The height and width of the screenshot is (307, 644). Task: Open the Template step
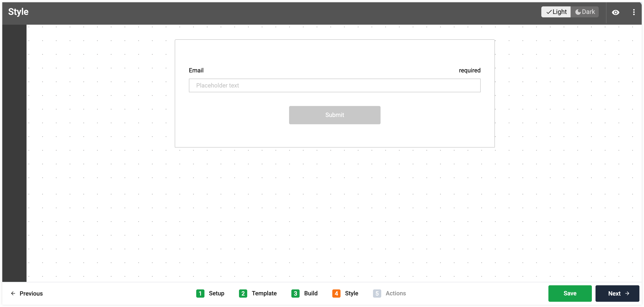pyautogui.click(x=258, y=293)
